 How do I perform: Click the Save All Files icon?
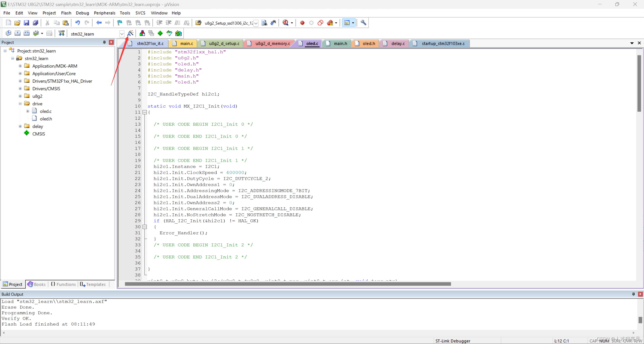(36, 23)
